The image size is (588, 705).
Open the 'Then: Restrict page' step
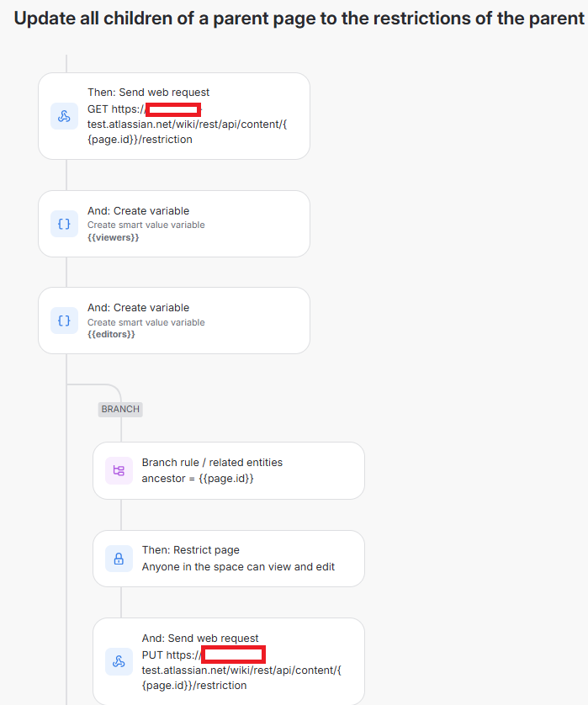[228, 559]
